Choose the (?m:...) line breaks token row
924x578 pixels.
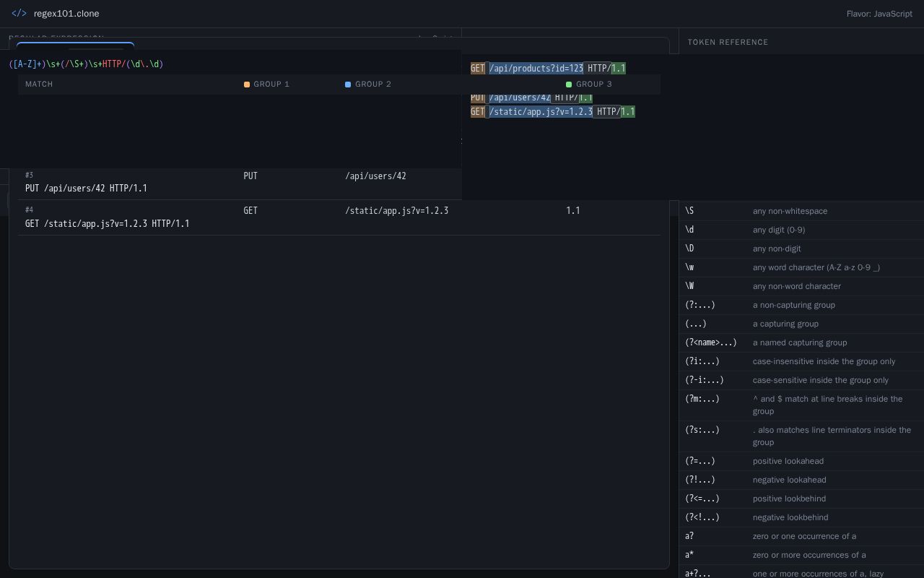tap(801, 405)
